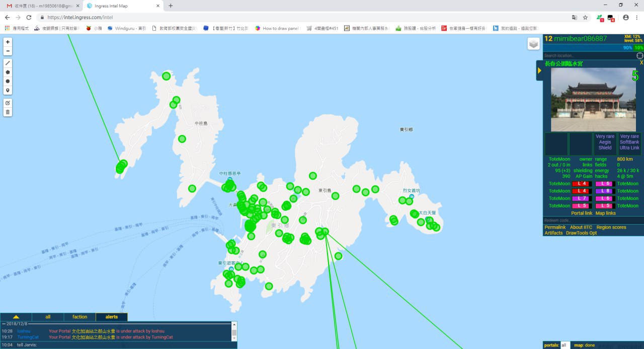Click the current location crosshair icon
The width and height of the screenshot is (644, 349).
click(639, 55)
